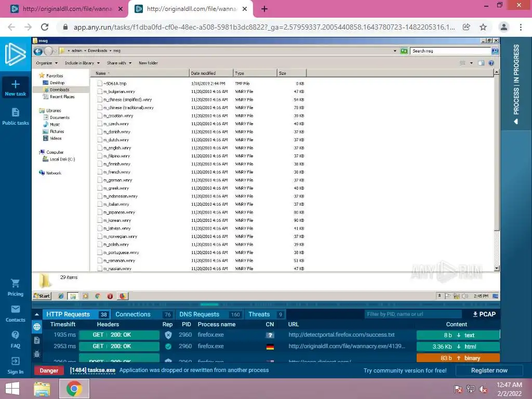The height and width of the screenshot is (399, 532).
Task: Sort files by Name column header
Action: point(139,73)
